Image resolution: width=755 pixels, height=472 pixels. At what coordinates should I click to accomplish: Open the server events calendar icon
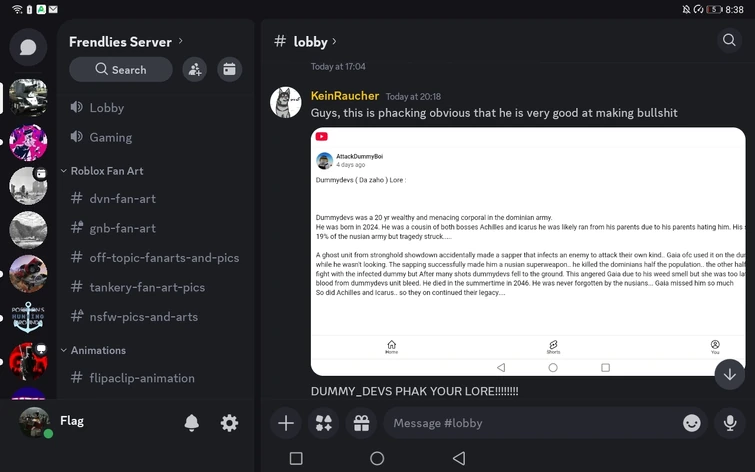[x=229, y=69]
